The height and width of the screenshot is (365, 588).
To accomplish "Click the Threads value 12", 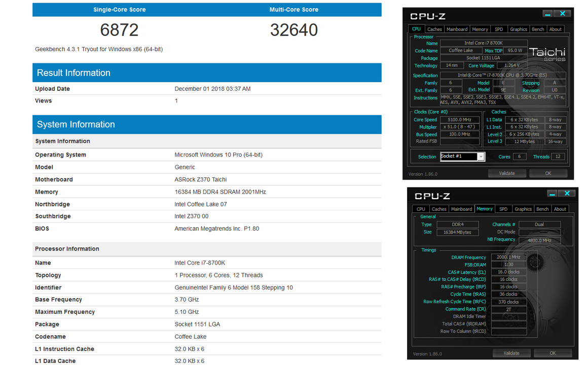I will 558,157.
